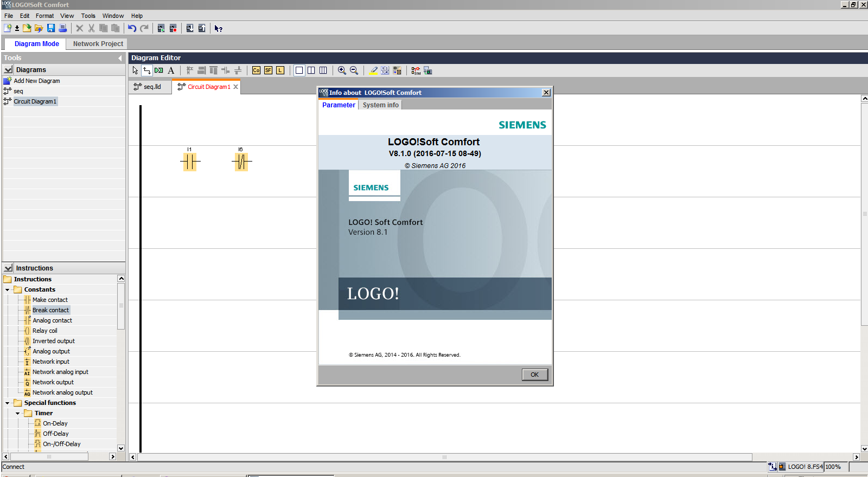Open the System info tab in the dialog
The height and width of the screenshot is (477, 868).
click(x=381, y=105)
